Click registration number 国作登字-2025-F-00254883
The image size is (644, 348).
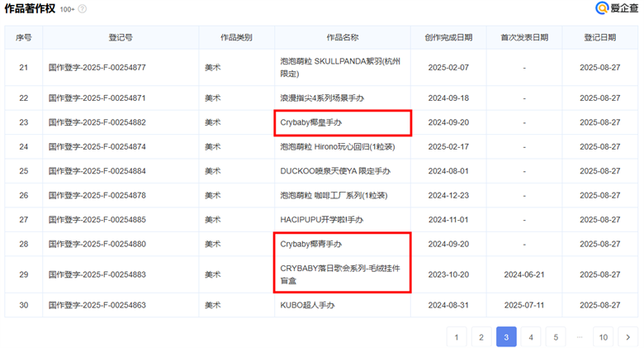click(x=97, y=274)
